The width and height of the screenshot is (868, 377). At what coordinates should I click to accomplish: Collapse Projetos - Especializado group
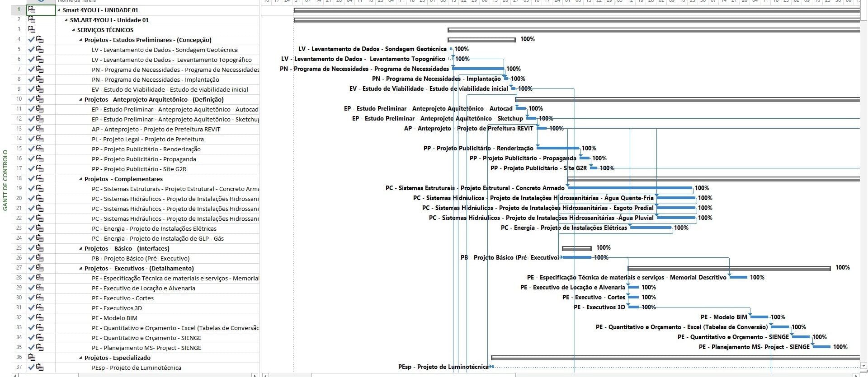(81, 358)
